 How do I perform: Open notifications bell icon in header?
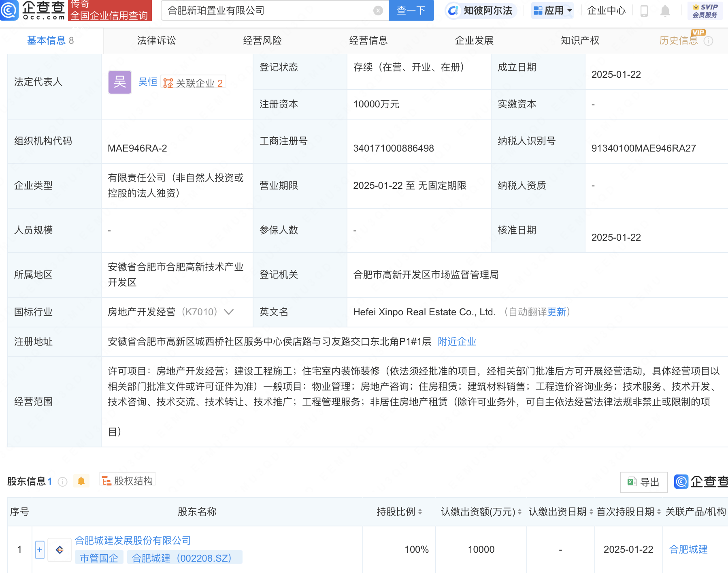click(x=665, y=11)
